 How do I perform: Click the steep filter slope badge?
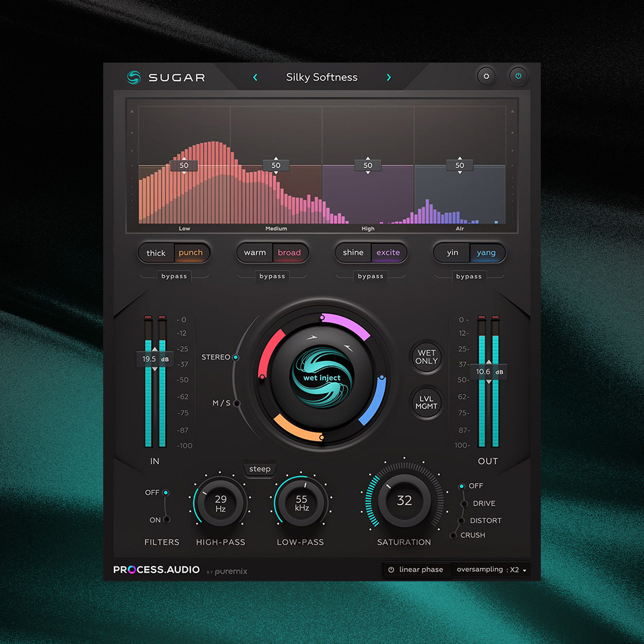click(259, 469)
